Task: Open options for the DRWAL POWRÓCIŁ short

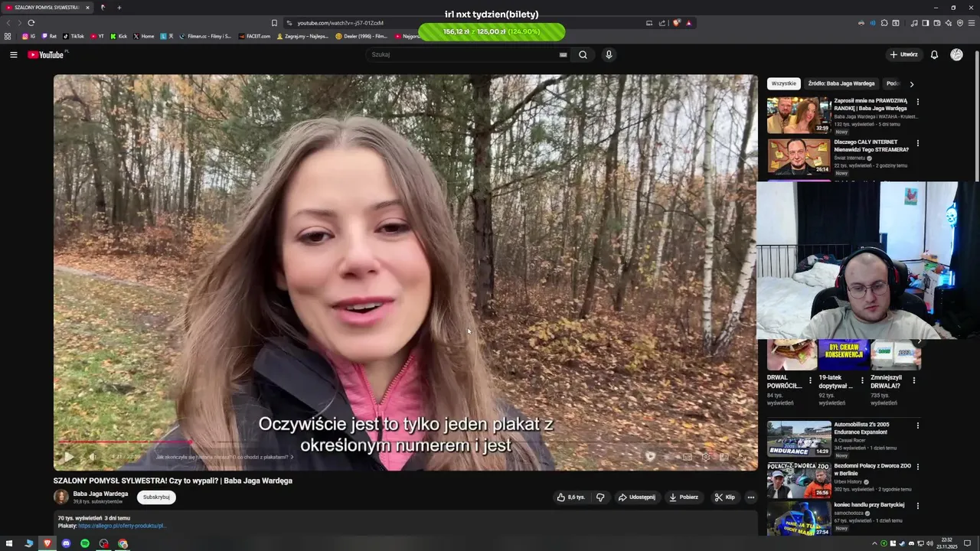Action: point(811,380)
